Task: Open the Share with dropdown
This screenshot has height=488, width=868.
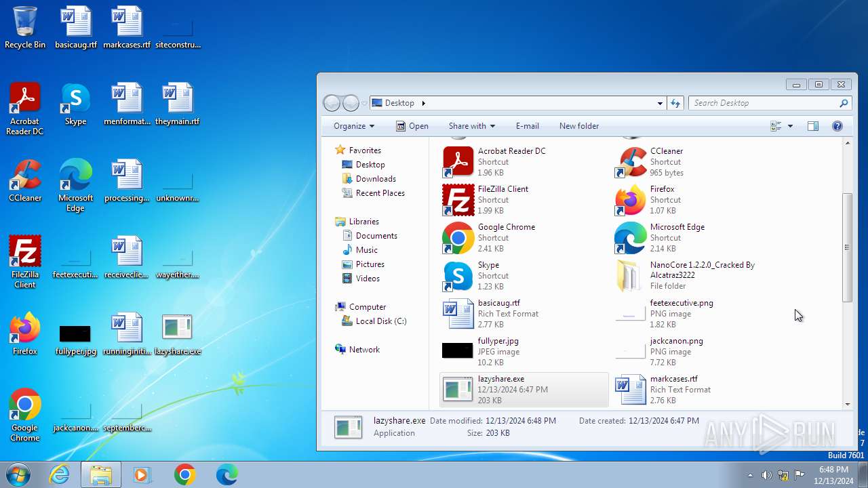Action: (x=471, y=126)
